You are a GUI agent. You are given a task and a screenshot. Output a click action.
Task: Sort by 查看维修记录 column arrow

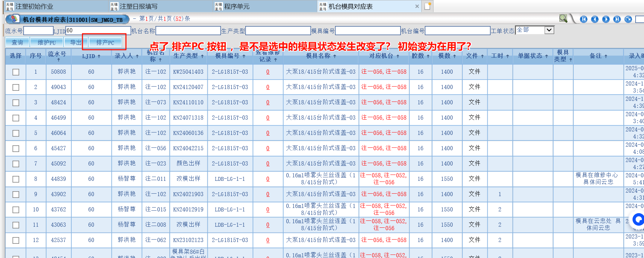pos(276,60)
